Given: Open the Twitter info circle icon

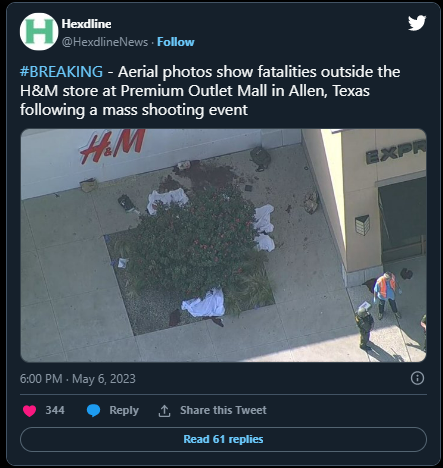Looking at the screenshot, I should (417, 378).
